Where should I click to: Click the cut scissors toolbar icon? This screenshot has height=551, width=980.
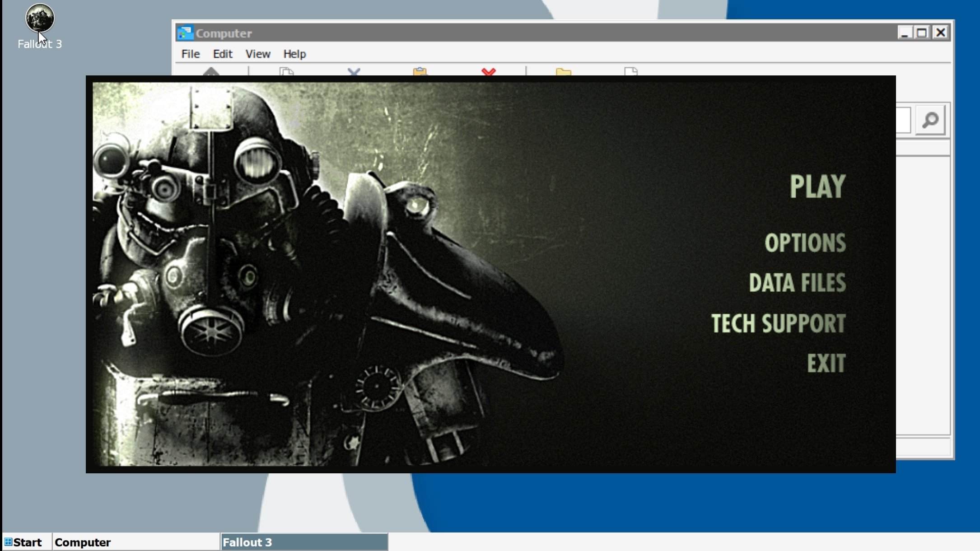[x=354, y=71]
